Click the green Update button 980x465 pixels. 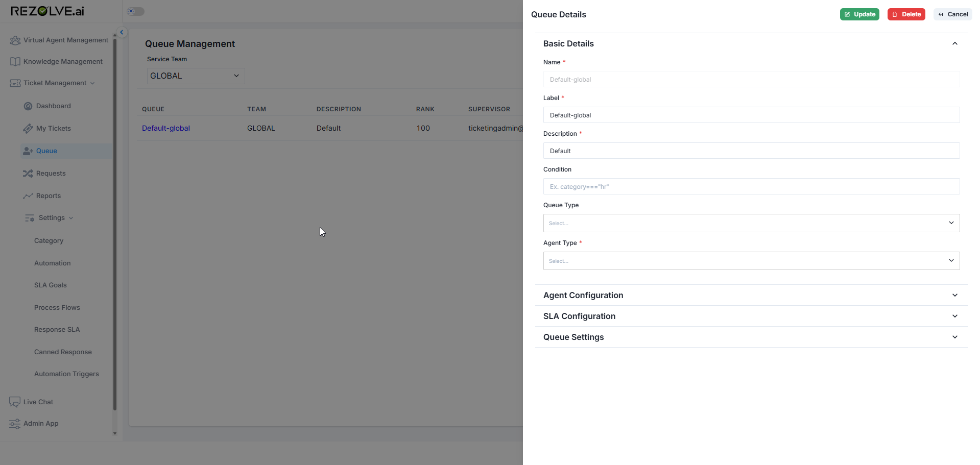point(859,14)
